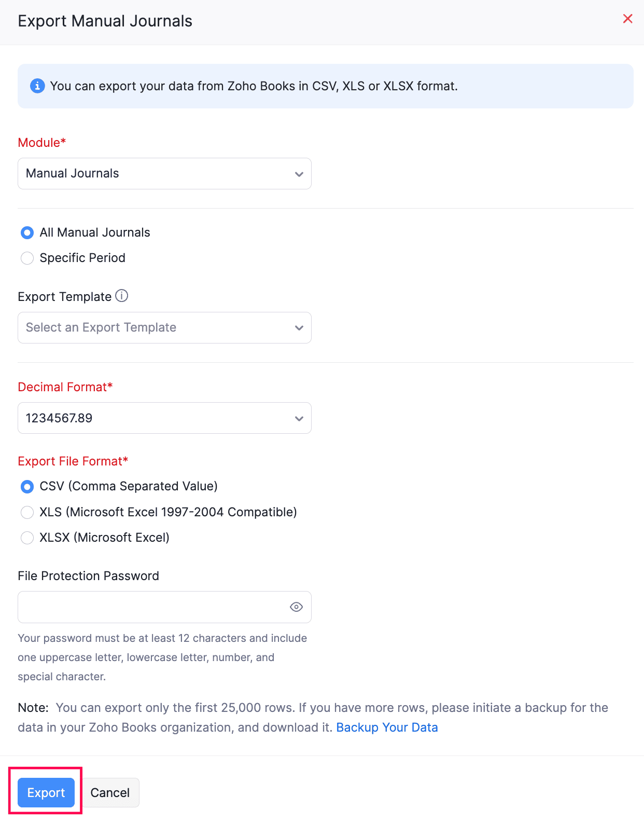Click the Export button
644x824 pixels.
(x=46, y=792)
